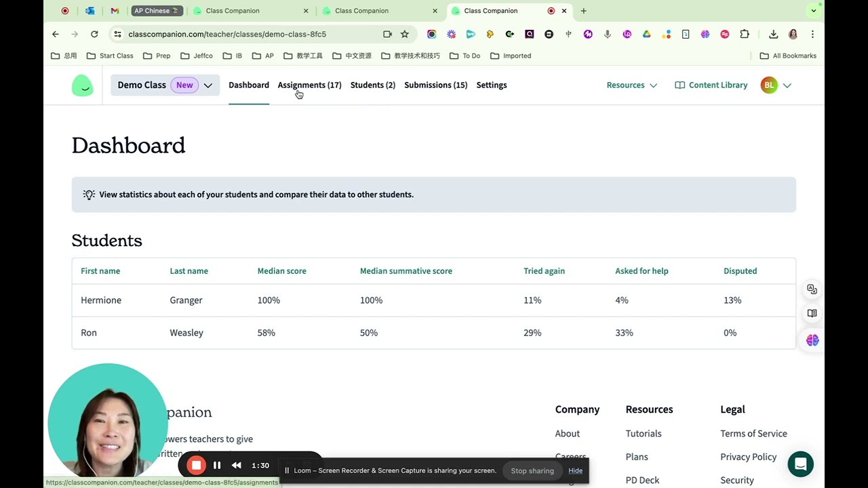Open the Content Library

(711, 85)
